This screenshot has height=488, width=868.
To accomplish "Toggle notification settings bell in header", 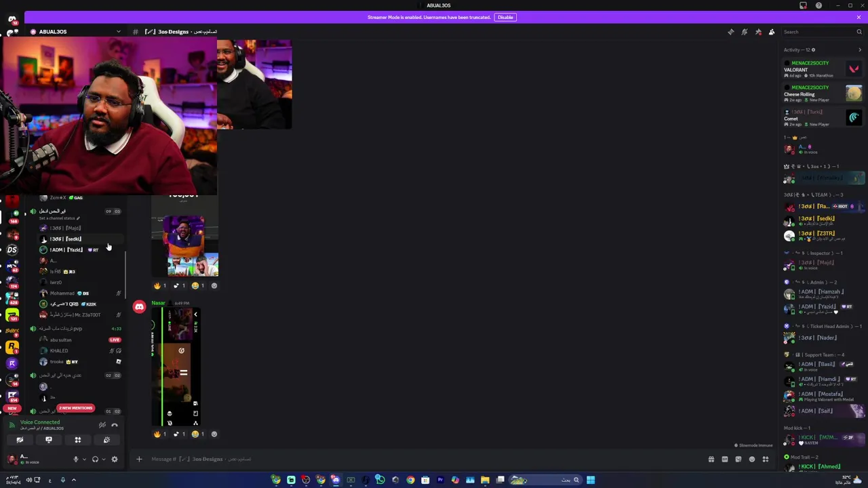I will point(744,32).
